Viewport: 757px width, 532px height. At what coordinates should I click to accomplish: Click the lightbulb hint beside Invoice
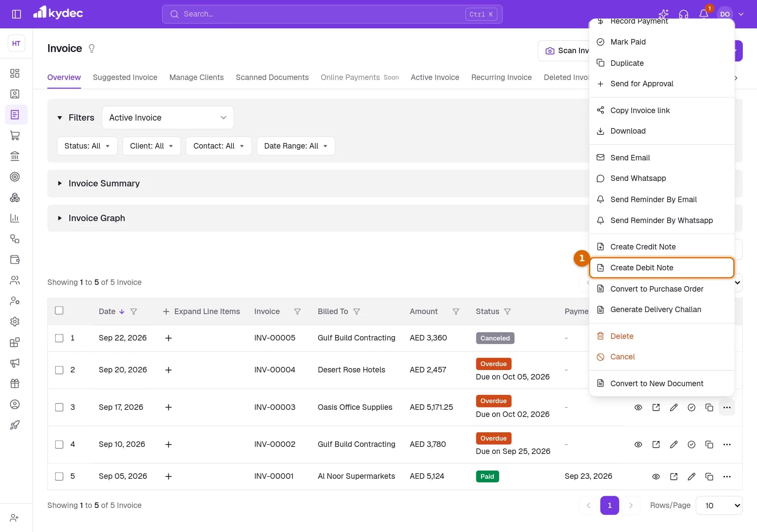[x=91, y=48]
